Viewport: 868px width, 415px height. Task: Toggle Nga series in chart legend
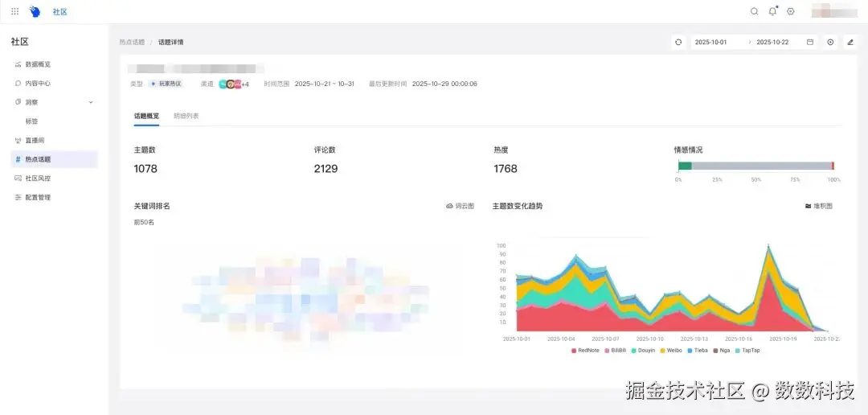pos(722,350)
